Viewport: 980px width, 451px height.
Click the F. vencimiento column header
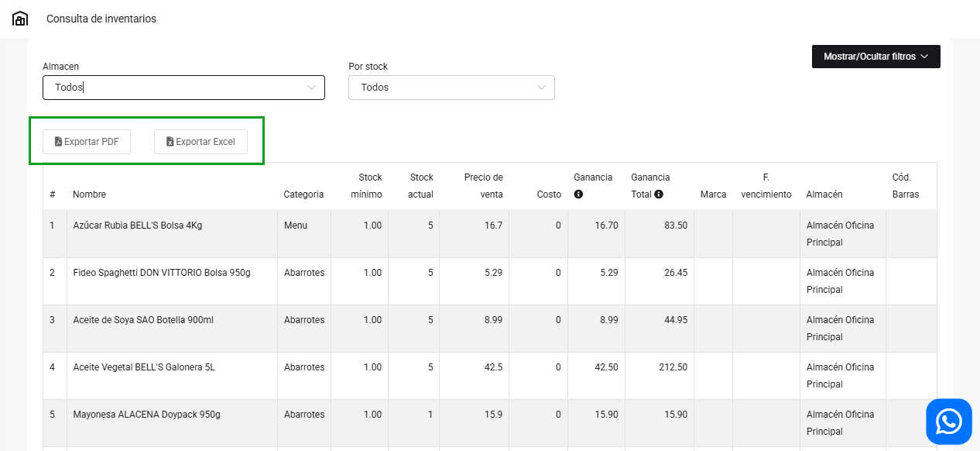pos(766,186)
